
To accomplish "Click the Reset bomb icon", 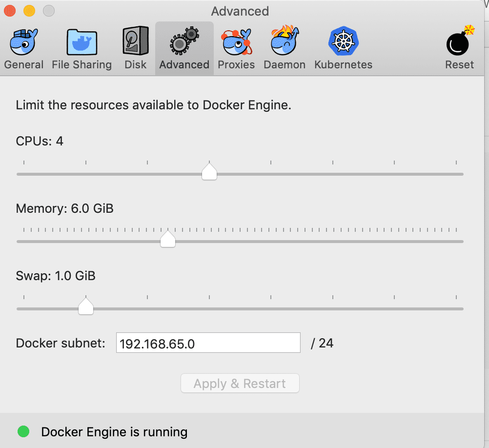I will pyautogui.click(x=460, y=41).
